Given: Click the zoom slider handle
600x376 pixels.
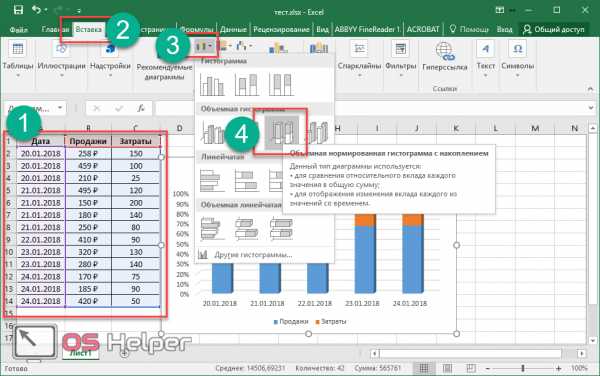Looking at the screenshot, I should (522, 368).
